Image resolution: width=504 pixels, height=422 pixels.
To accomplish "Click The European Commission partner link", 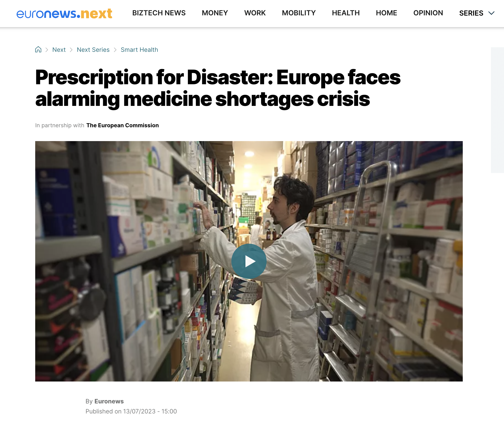I will (122, 125).
